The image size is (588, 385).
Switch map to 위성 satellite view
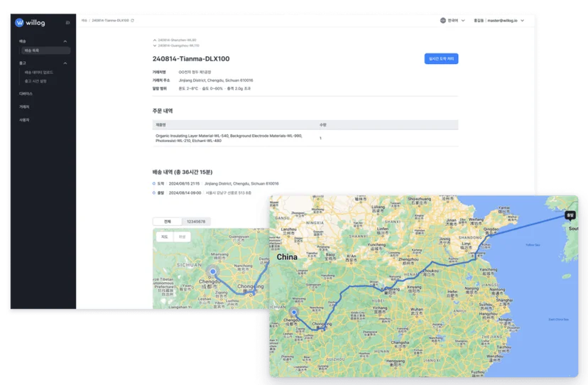183,237
